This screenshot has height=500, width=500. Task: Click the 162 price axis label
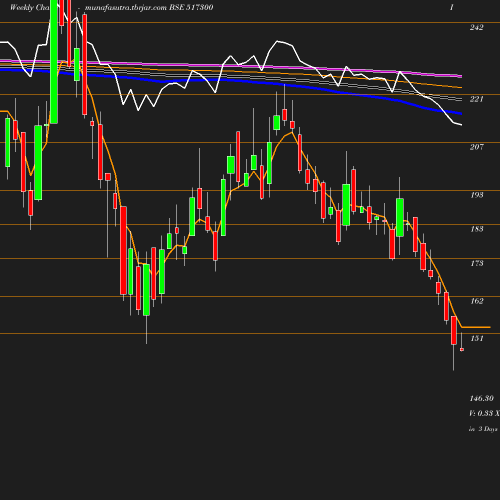point(477,301)
